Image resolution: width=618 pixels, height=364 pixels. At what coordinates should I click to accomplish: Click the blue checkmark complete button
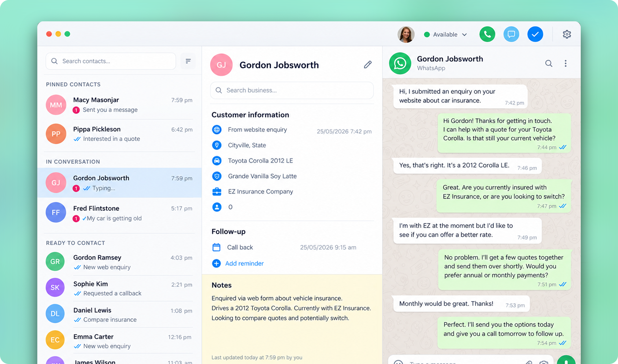pos(535,34)
